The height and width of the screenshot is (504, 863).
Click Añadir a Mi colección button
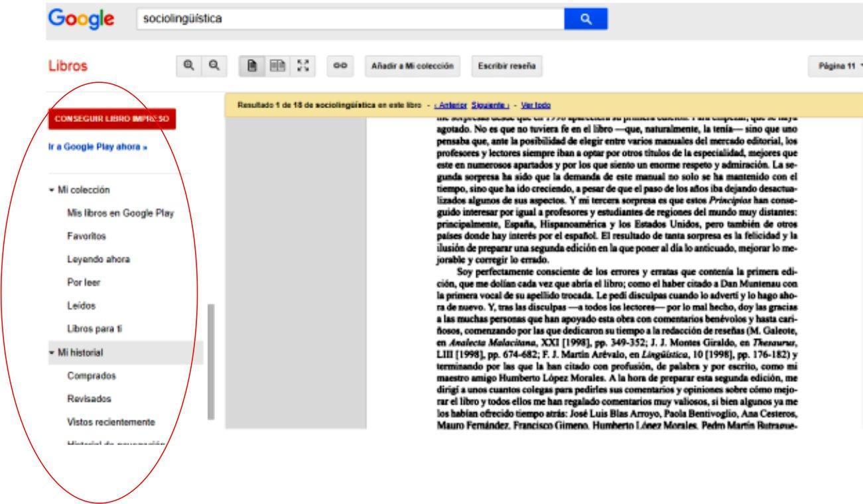pos(414,66)
